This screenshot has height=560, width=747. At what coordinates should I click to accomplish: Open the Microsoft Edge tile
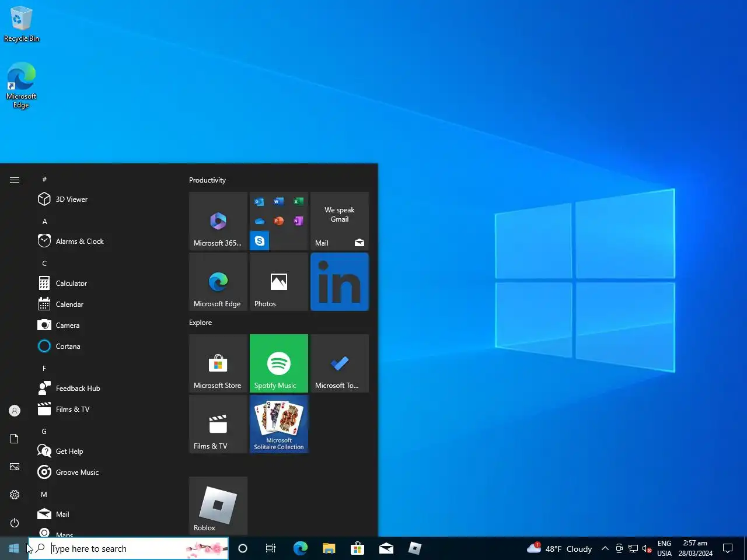coord(218,282)
